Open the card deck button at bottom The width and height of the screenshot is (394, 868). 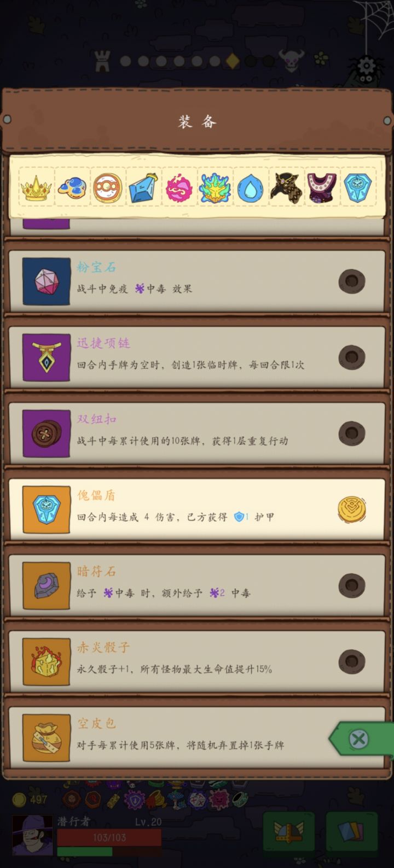coord(351,832)
